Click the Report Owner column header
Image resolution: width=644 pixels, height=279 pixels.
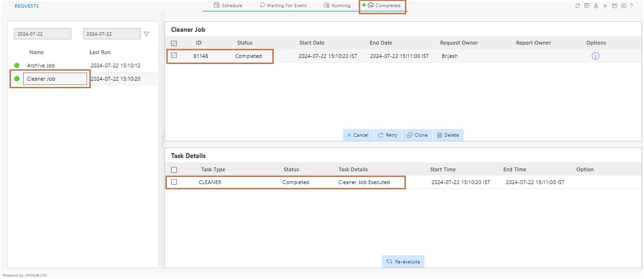(x=533, y=43)
